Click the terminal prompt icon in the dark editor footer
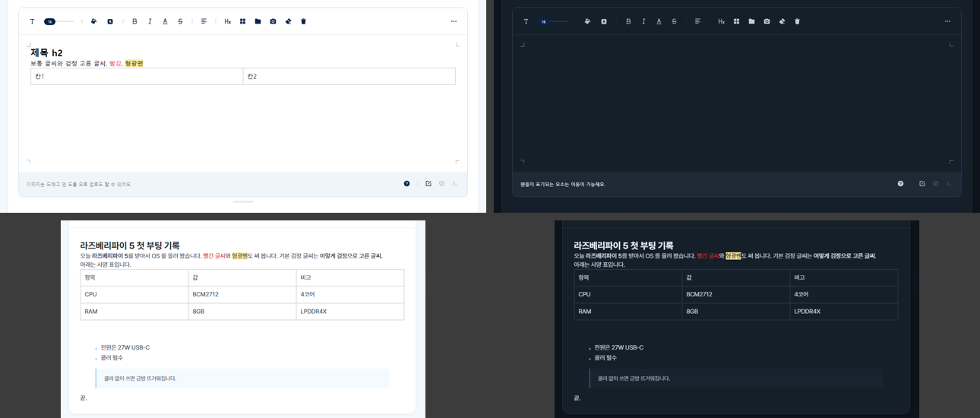The image size is (980, 418). (x=948, y=184)
